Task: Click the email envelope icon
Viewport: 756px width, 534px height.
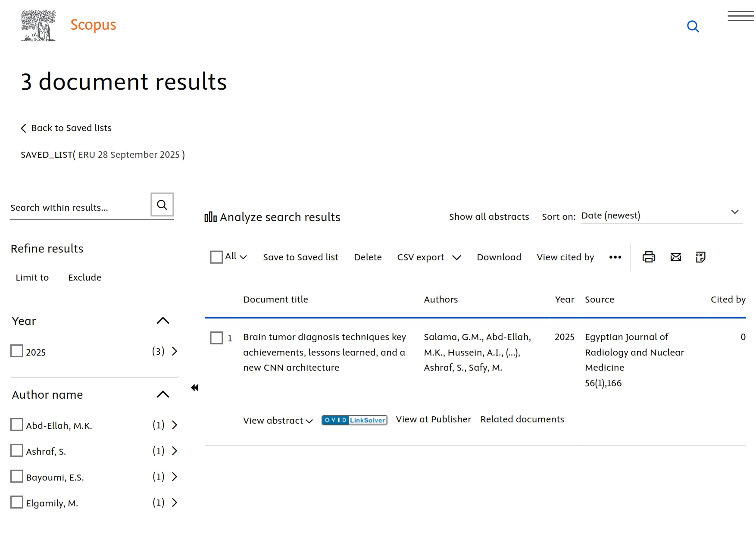Action: pos(675,257)
